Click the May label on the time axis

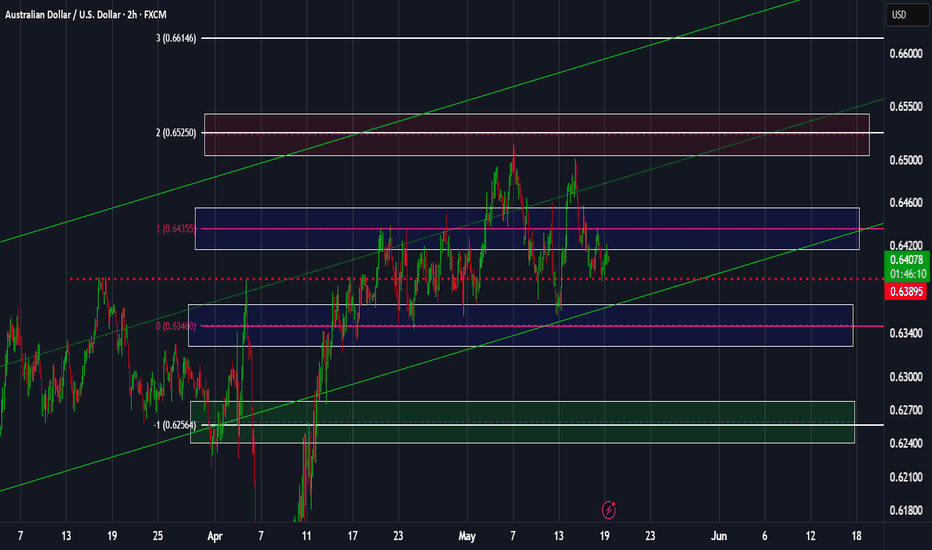click(x=467, y=536)
